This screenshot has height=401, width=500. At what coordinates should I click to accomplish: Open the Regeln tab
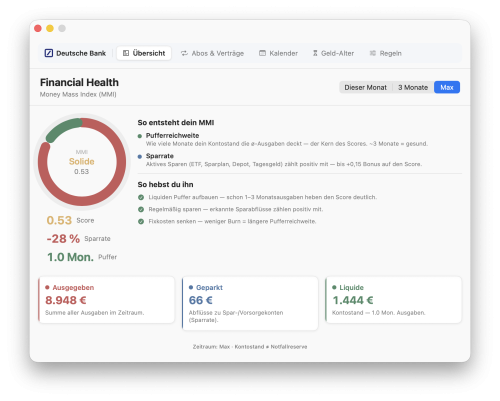tap(385, 53)
